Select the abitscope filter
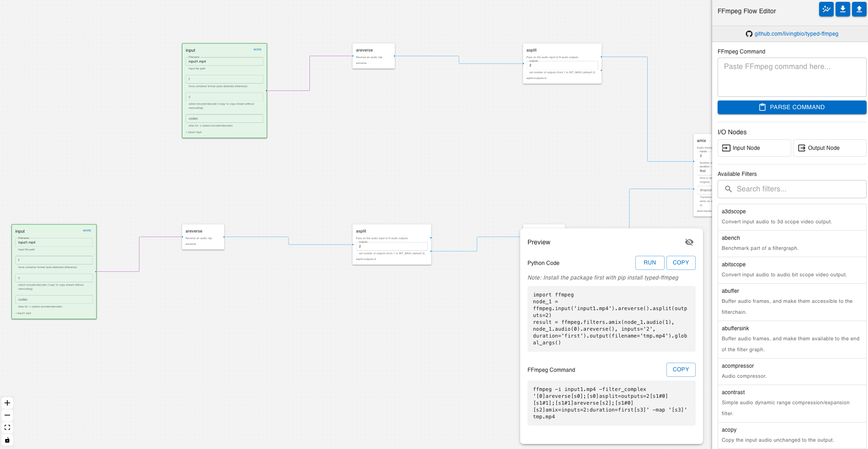The image size is (868, 449). point(792,270)
